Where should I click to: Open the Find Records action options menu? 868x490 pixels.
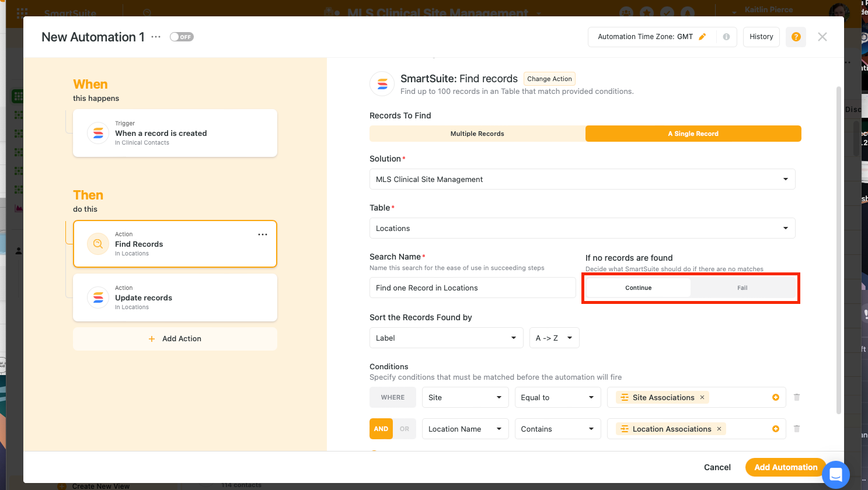[263, 235]
